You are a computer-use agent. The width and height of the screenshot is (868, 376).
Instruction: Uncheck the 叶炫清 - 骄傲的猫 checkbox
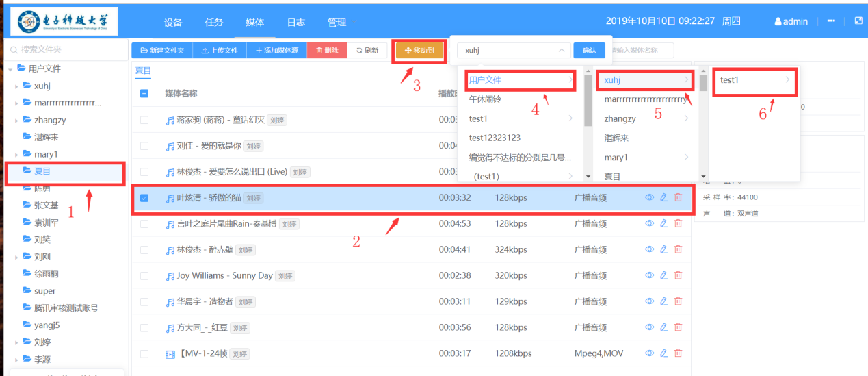144,198
